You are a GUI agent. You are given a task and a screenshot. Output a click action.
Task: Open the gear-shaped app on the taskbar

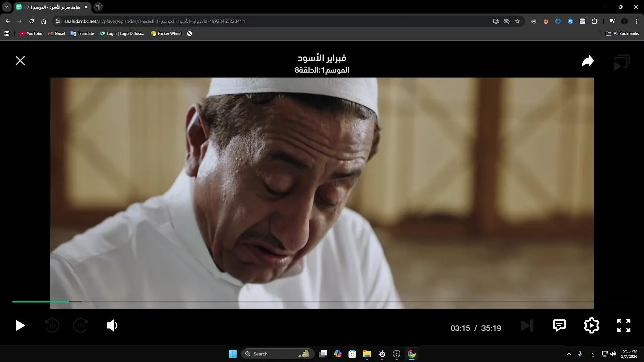pos(382,354)
